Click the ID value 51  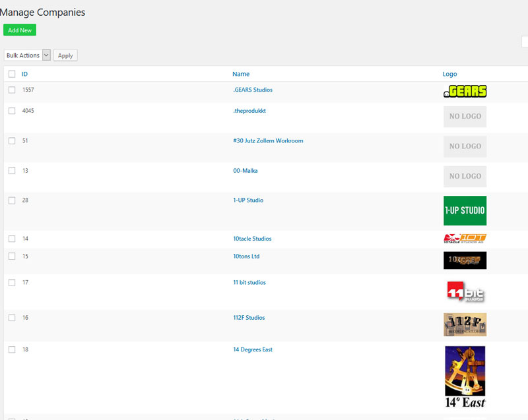[x=25, y=140]
